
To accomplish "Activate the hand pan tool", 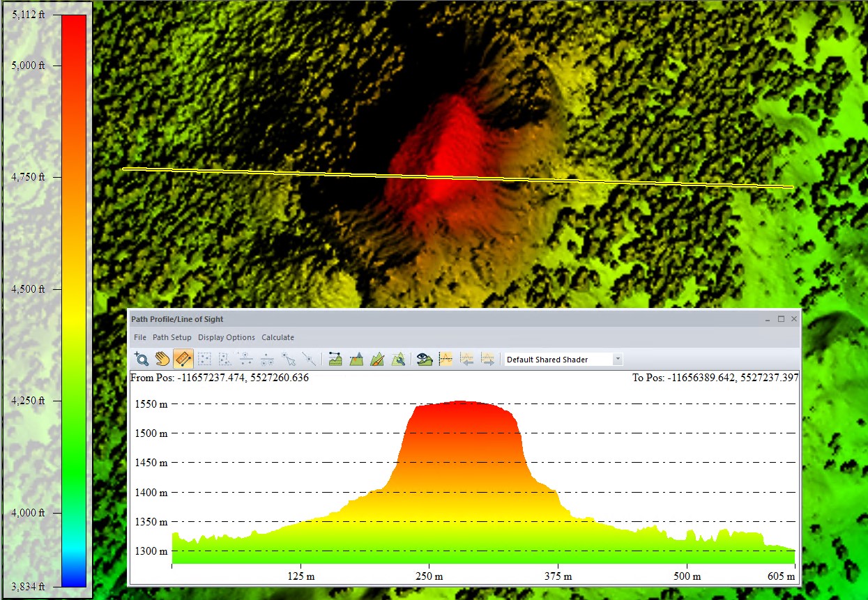I will (162, 360).
